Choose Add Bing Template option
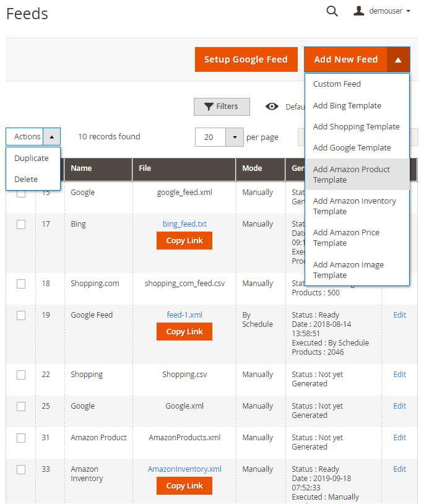The image size is (424, 504). click(347, 106)
